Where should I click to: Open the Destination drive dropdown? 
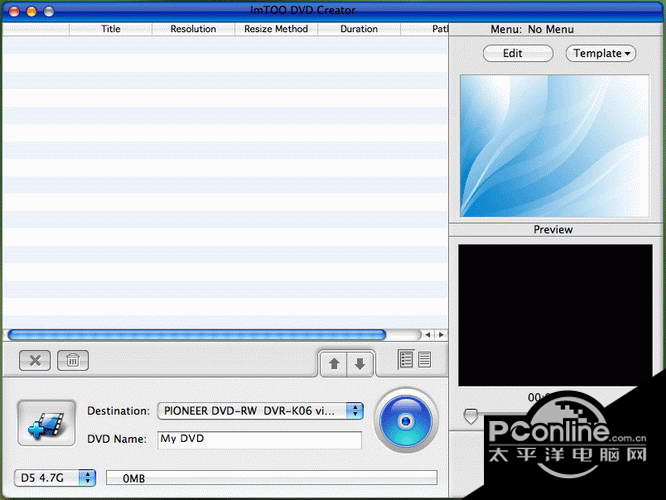pos(260,411)
